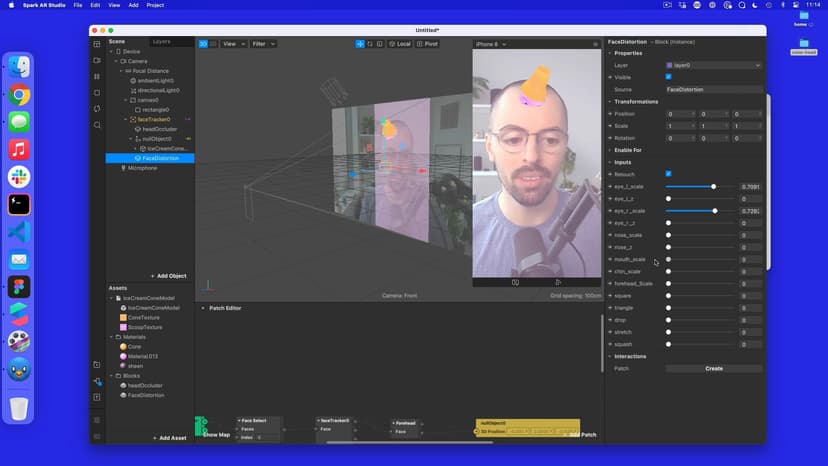Collapse the Materials asset folder
This screenshot has width=828, height=466.
111,337
